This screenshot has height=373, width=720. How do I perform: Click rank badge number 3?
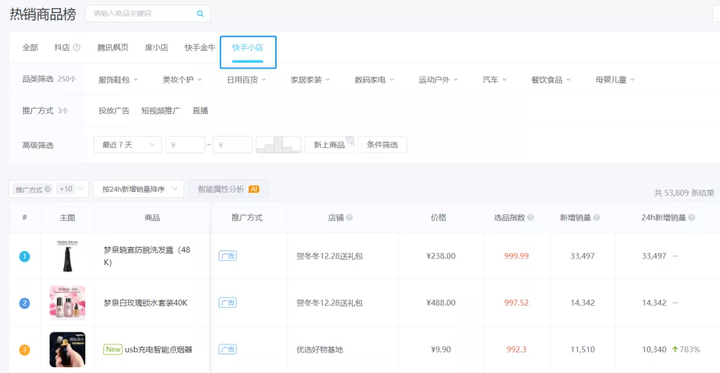[x=24, y=350]
